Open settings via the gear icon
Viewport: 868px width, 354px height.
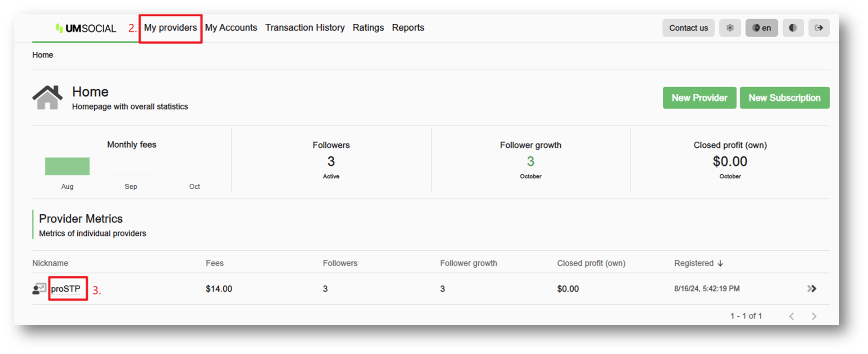[x=730, y=28]
